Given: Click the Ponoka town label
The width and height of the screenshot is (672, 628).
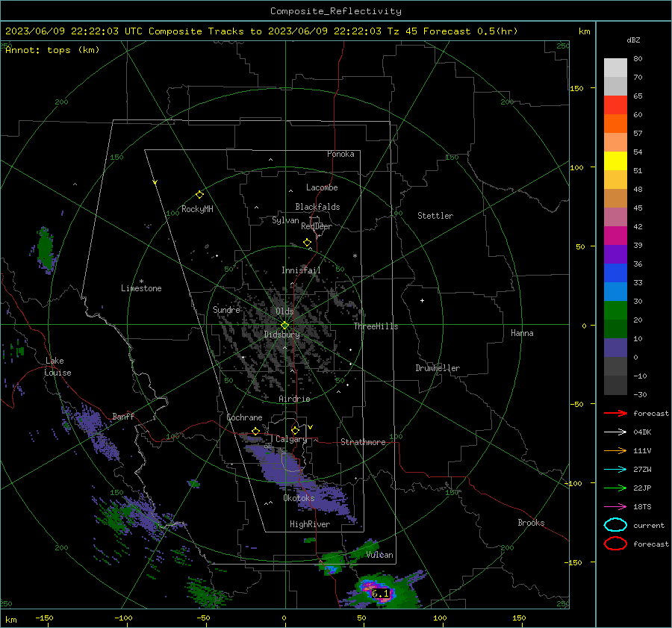Looking at the screenshot, I should click(340, 154).
